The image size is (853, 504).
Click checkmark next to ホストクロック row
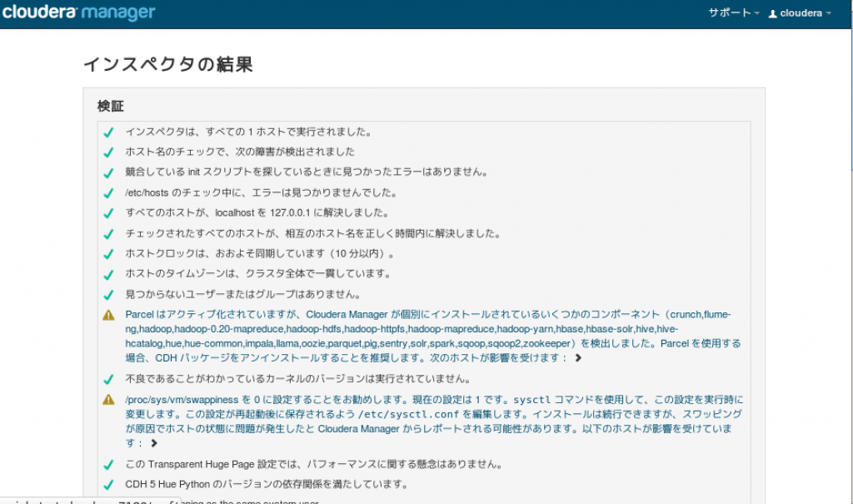108,254
